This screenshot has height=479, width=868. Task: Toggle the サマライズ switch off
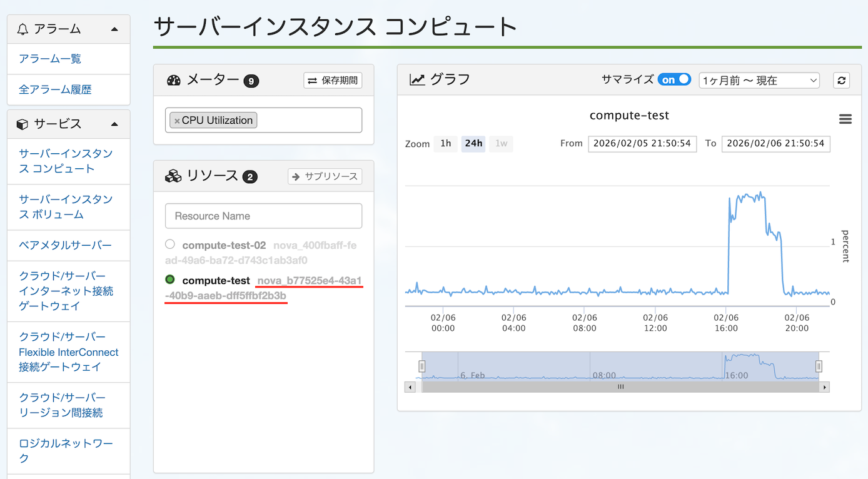674,79
